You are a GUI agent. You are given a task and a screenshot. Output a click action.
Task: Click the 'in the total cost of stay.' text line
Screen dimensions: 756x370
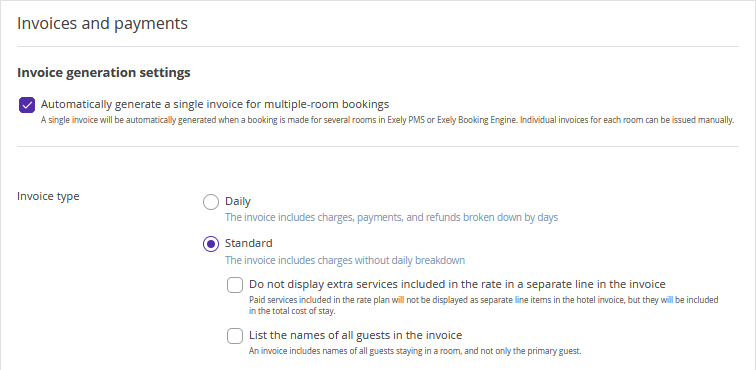[x=292, y=311]
